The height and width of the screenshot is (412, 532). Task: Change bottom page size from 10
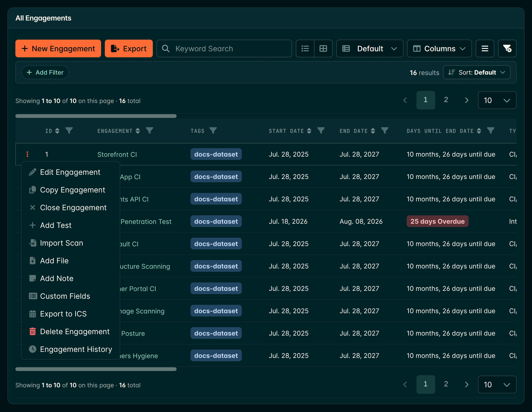pos(497,385)
